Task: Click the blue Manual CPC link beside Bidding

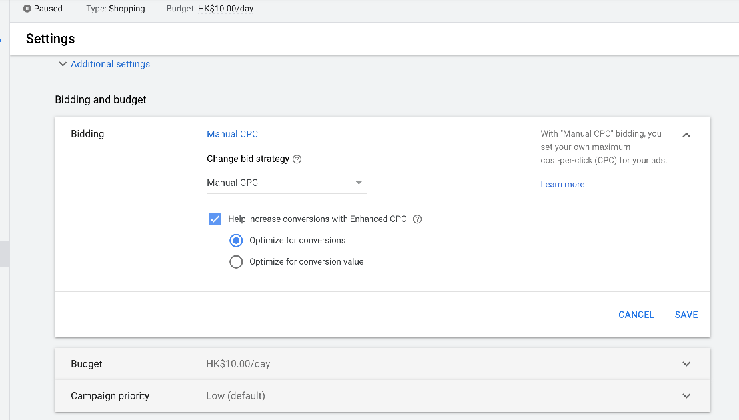Action: click(232, 134)
